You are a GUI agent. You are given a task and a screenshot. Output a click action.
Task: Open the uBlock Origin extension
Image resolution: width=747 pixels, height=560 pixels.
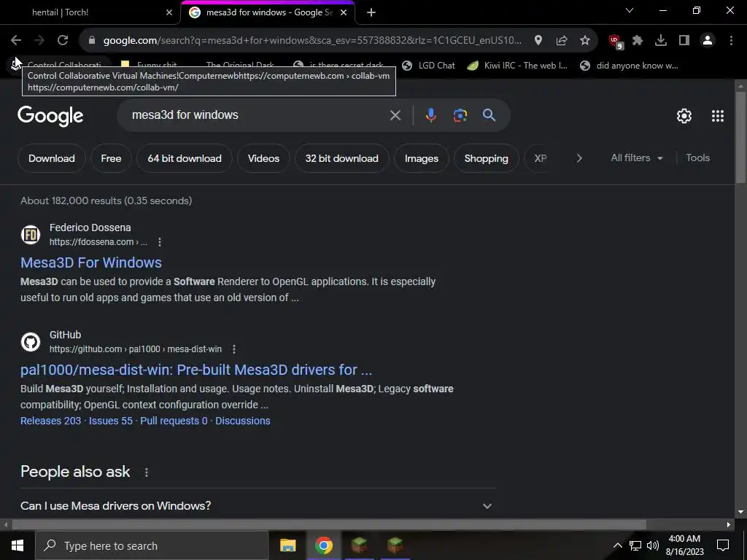pos(616,42)
